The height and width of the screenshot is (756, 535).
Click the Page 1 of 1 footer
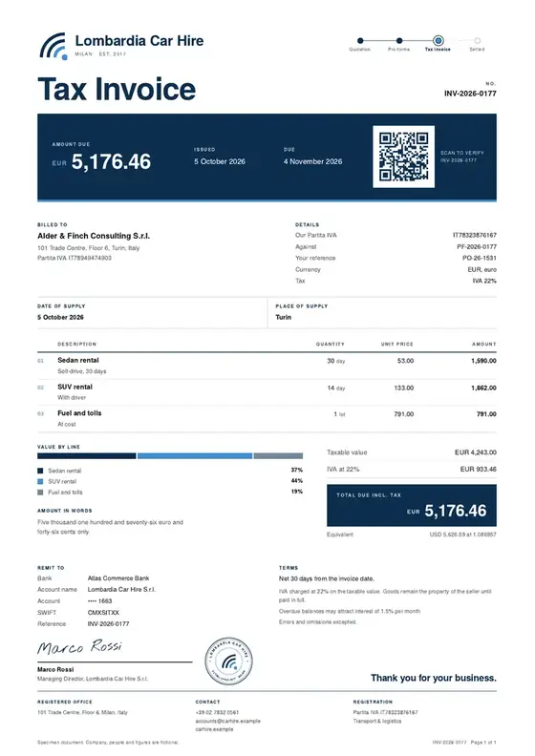click(x=483, y=743)
